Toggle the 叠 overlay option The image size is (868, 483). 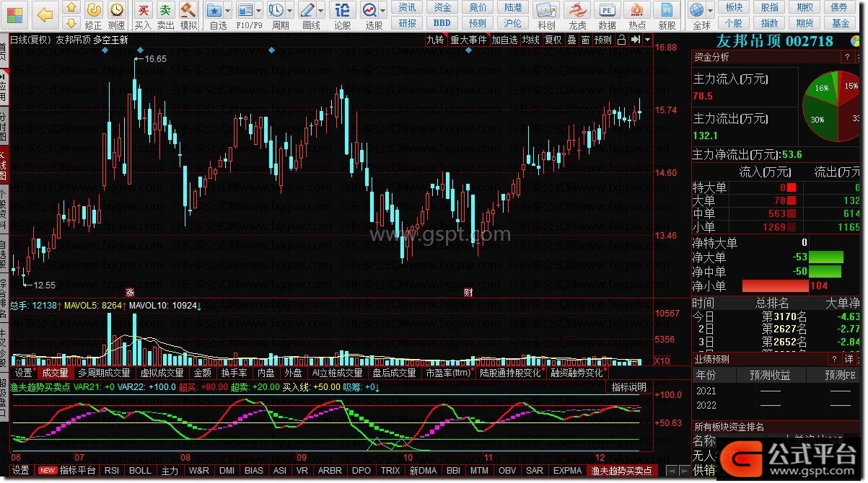pos(571,40)
